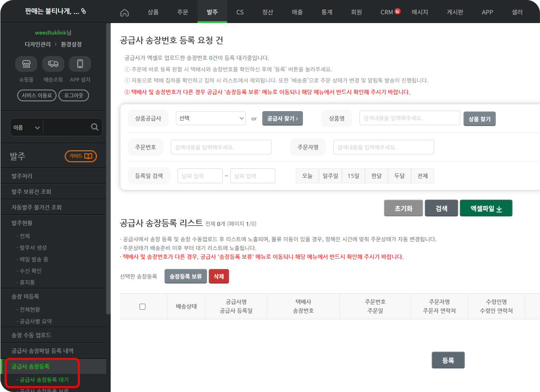Open the 쇼핑몰 storefront icon
The height and width of the screenshot is (392, 540).
pyautogui.click(x=26, y=64)
